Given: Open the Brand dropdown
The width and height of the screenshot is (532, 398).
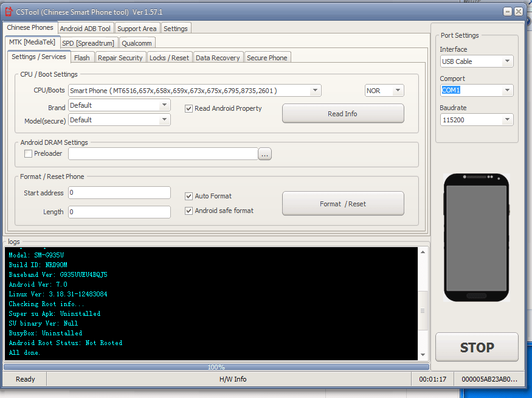Looking at the screenshot, I should coord(164,105).
